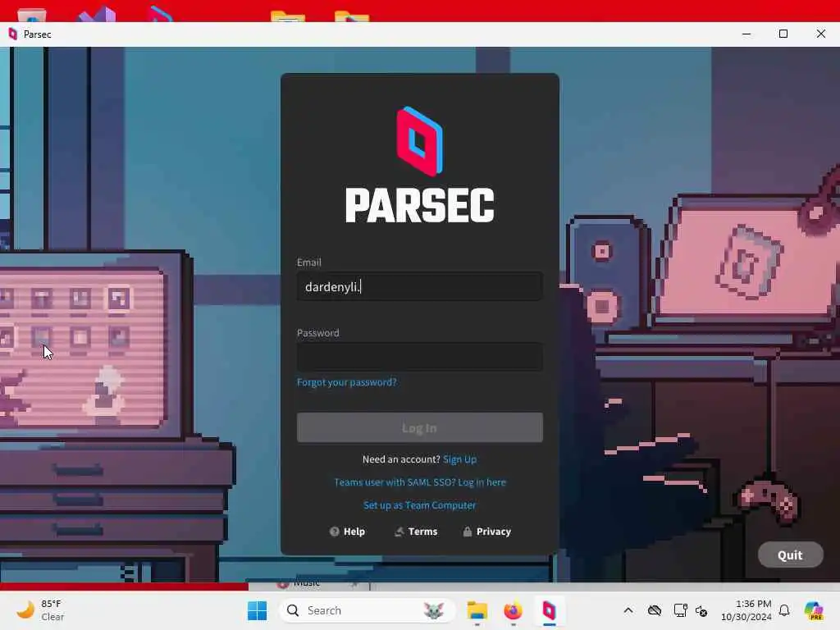Open the Forgot your password link
The height and width of the screenshot is (630, 840).
(x=347, y=382)
